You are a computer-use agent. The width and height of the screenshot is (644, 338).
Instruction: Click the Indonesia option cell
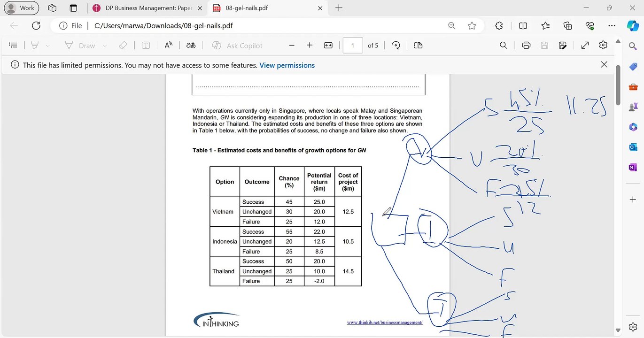tap(225, 241)
